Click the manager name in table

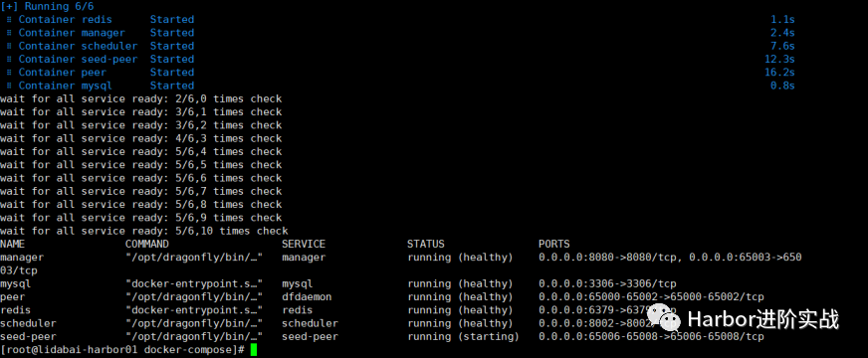[22, 258]
